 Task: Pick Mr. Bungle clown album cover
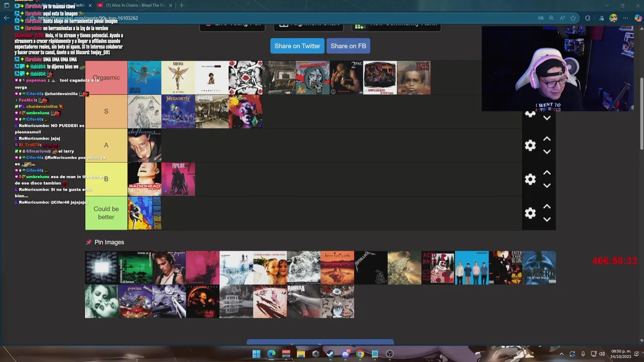pyautogui.click(x=438, y=268)
